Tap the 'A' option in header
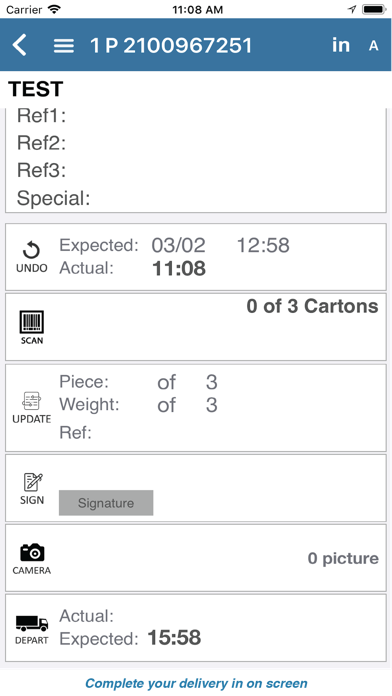Image resolution: width=392 pixels, height=696 pixels. 374,45
